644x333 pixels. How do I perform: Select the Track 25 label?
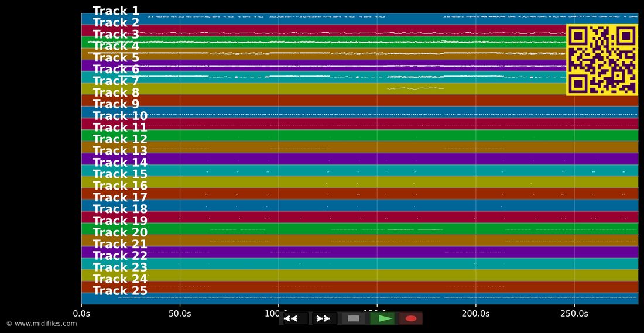tap(120, 291)
